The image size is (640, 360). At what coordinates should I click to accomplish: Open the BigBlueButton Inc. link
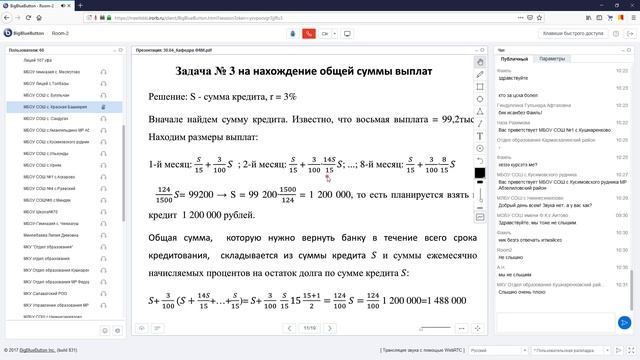(x=37, y=350)
